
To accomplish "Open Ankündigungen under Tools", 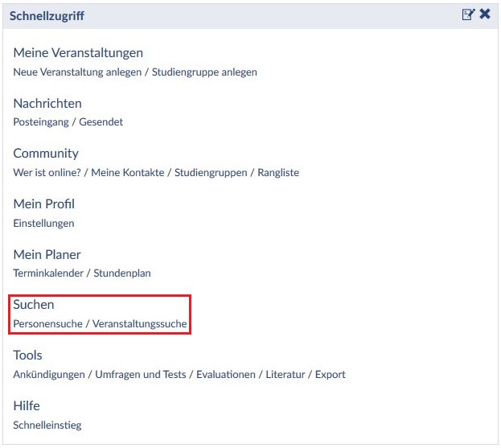I will click(50, 374).
